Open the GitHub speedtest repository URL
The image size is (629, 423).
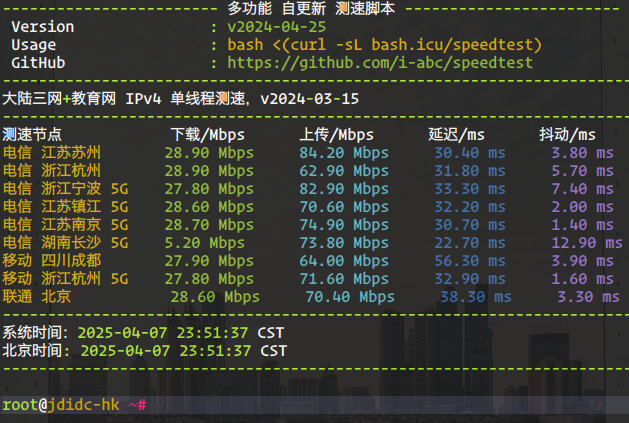tap(380, 63)
